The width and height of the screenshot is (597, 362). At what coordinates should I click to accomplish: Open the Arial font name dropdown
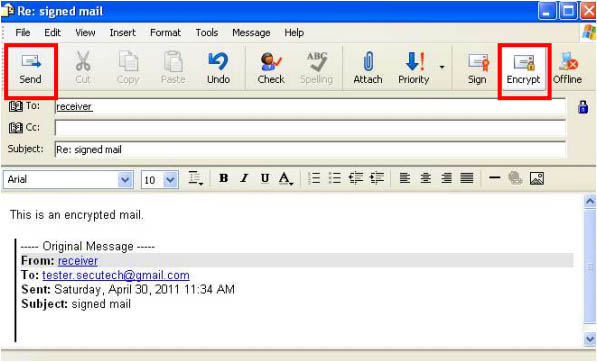pyautogui.click(x=125, y=179)
